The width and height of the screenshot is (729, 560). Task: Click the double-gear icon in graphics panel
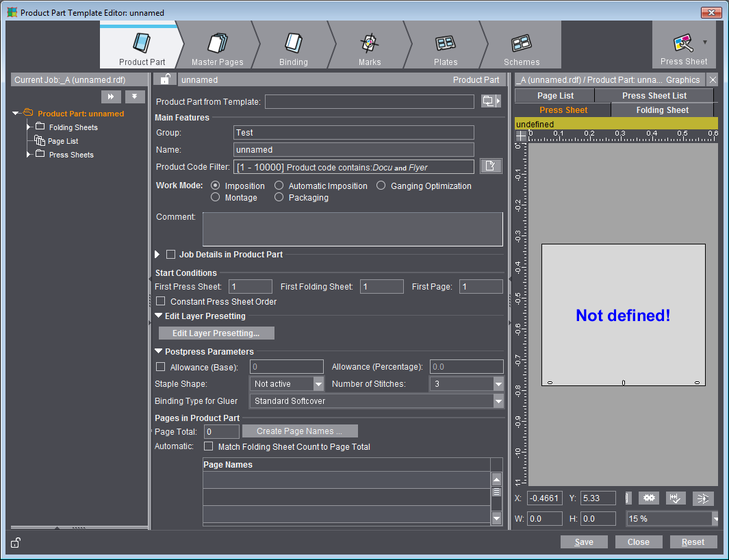point(648,498)
